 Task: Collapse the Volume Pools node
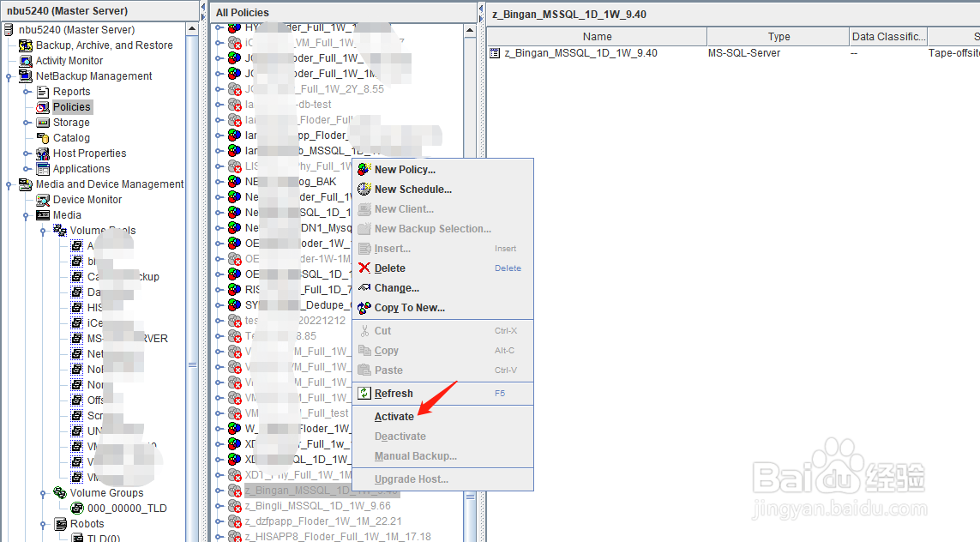pos(43,231)
